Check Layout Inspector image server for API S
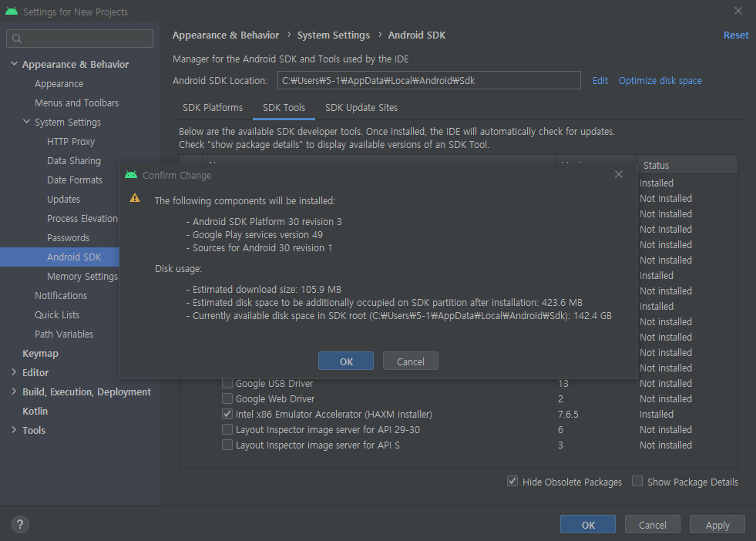 (227, 445)
